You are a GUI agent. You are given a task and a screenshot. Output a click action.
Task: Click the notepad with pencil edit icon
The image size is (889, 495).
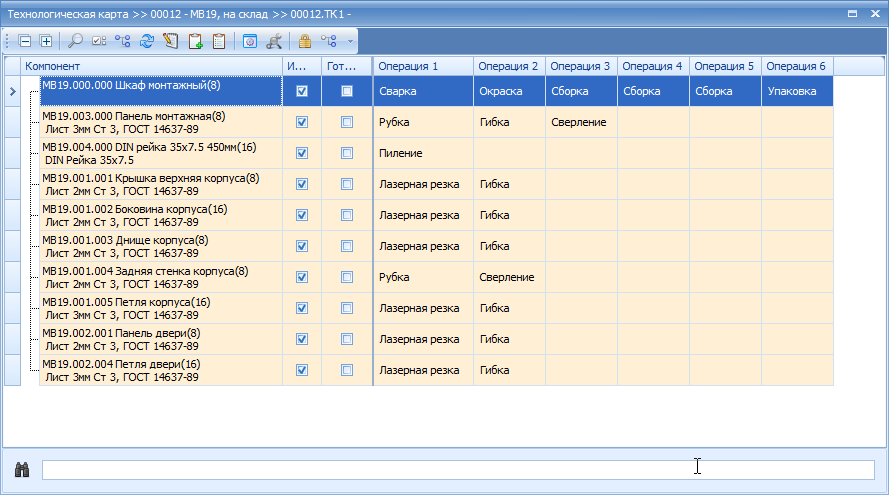170,41
